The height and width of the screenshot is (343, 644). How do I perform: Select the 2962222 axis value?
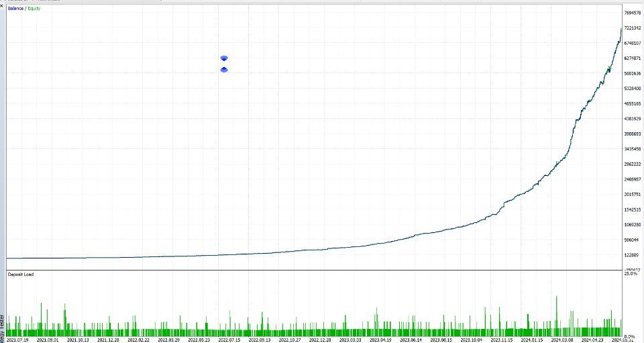(633, 164)
